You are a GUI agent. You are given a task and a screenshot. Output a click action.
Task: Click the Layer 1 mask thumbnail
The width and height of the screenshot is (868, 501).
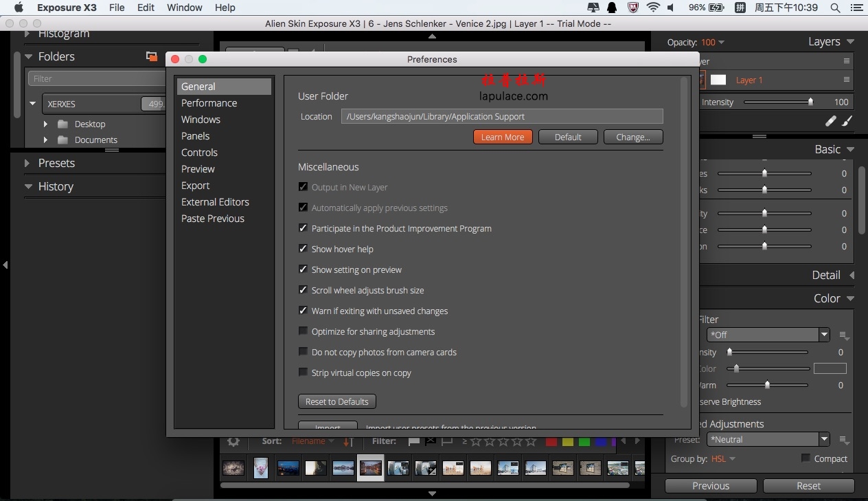718,80
